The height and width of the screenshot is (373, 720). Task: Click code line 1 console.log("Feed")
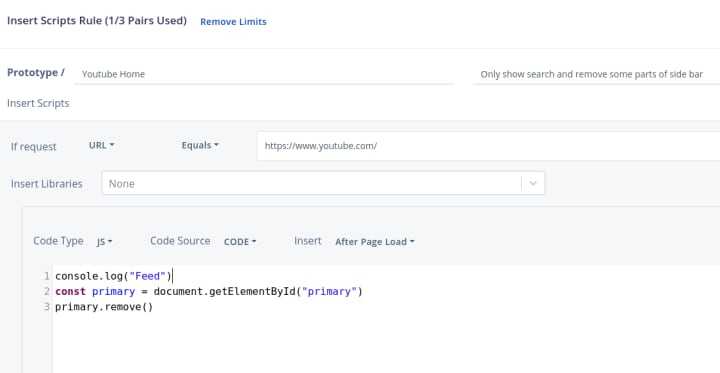pyautogui.click(x=113, y=276)
